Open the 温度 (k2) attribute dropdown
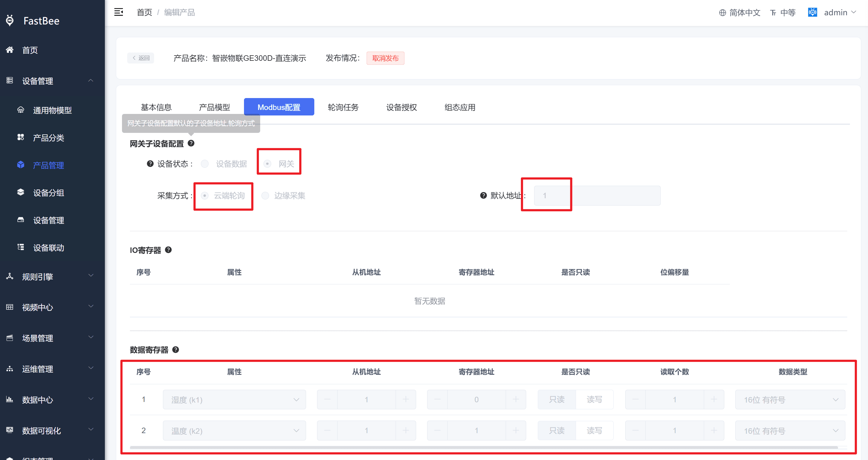This screenshot has height=460, width=868. 234,430
